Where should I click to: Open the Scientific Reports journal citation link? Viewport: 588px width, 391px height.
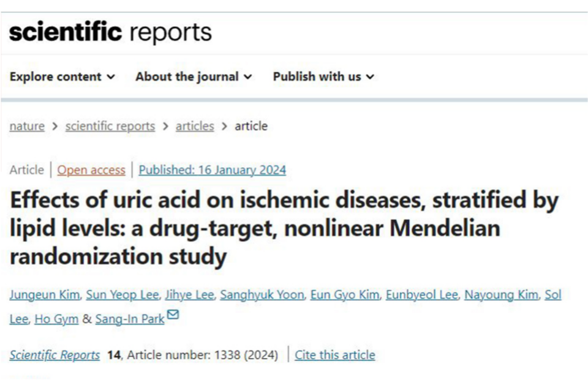[x=55, y=355]
